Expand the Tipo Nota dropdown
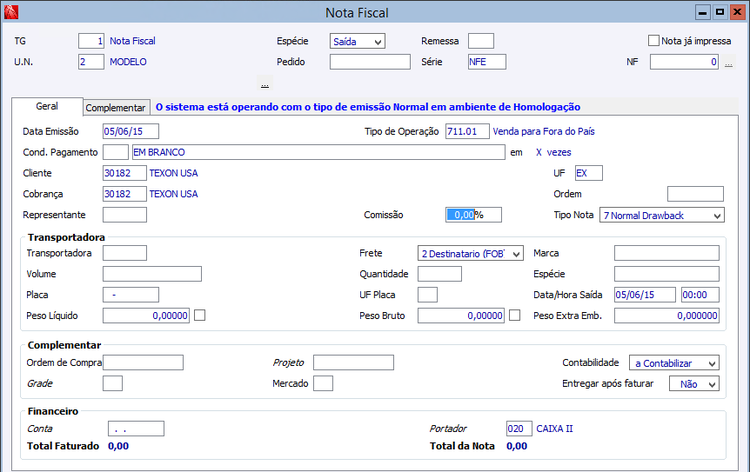This screenshot has height=472, width=750. [716, 216]
